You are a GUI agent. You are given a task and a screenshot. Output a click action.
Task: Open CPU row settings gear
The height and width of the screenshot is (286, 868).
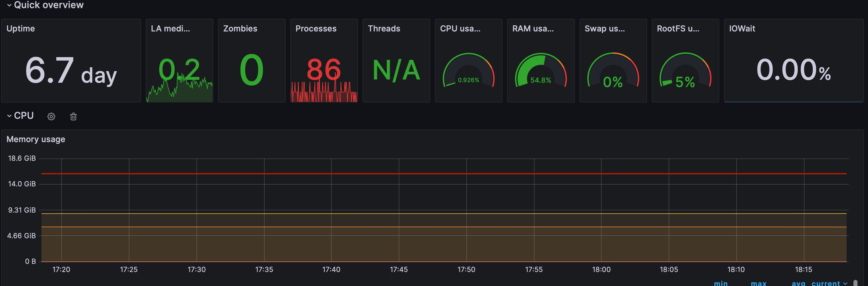pos(51,116)
